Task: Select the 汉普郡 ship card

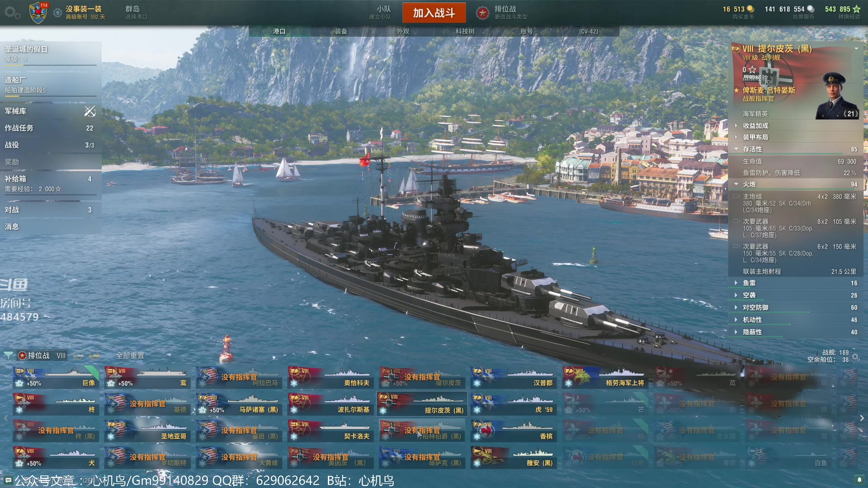Action: click(x=514, y=378)
